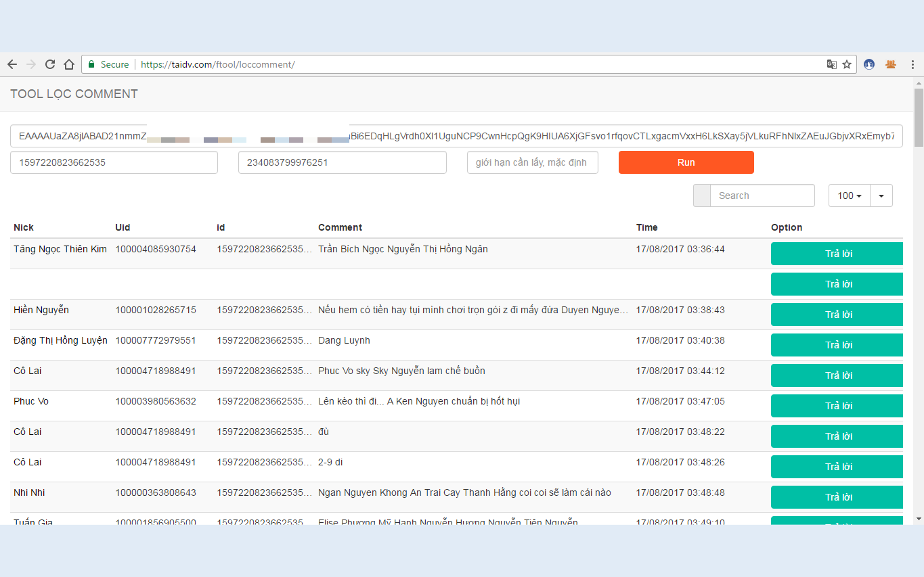This screenshot has width=924, height=577.
Task: Sort table by the Nick column header
Action: click(24, 227)
